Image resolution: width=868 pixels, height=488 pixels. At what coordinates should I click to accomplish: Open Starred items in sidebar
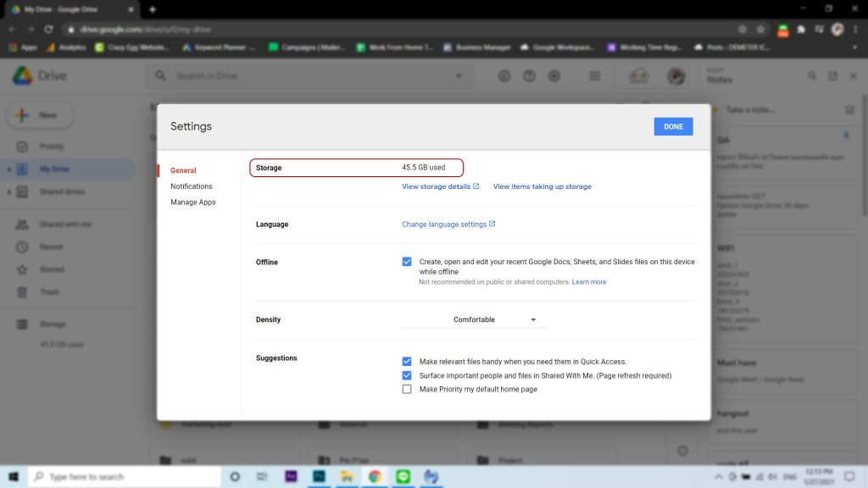click(52, 269)
